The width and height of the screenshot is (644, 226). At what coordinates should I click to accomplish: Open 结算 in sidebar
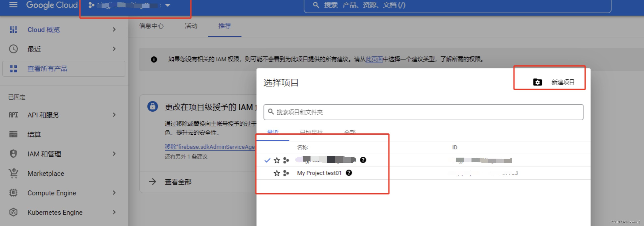[34, 134]
